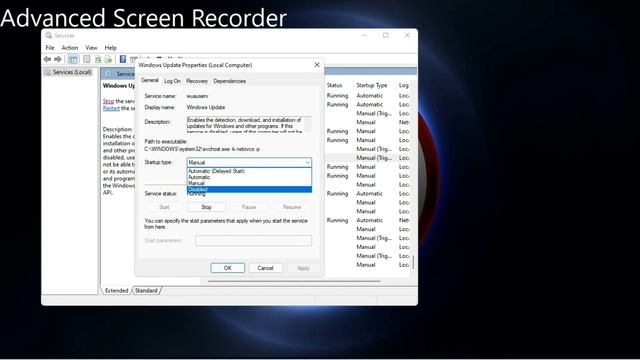This screenshot has height=360, width=640.
Task: Choose Automatic (Delayed Start) startup option
Action: point(249,171)
